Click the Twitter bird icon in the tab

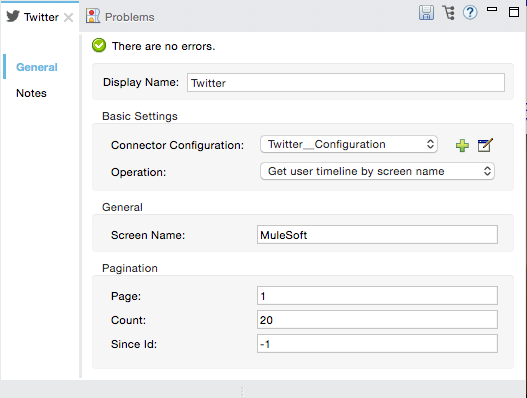point(13,16)
